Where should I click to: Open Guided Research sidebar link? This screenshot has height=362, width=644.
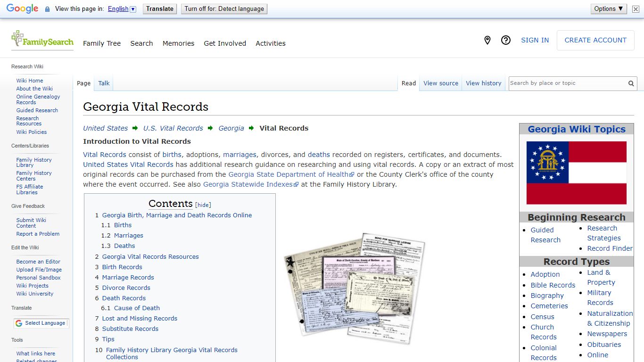click(37, 110)
